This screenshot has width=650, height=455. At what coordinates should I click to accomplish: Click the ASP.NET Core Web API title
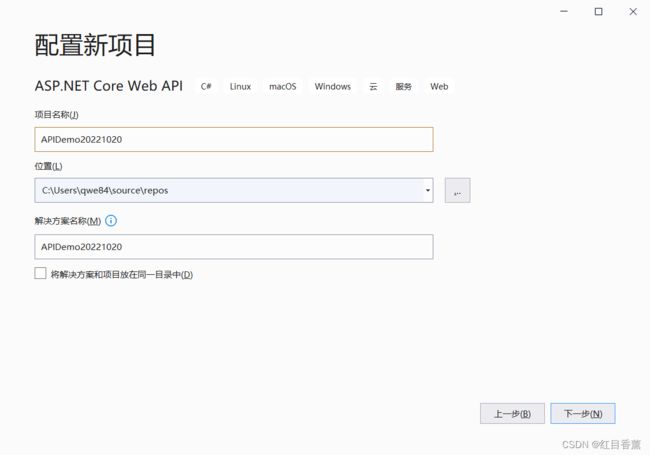tap(109, 86)
